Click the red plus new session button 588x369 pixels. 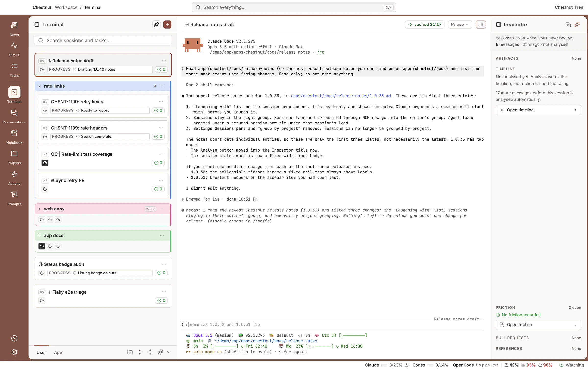(x=167, y=25)
